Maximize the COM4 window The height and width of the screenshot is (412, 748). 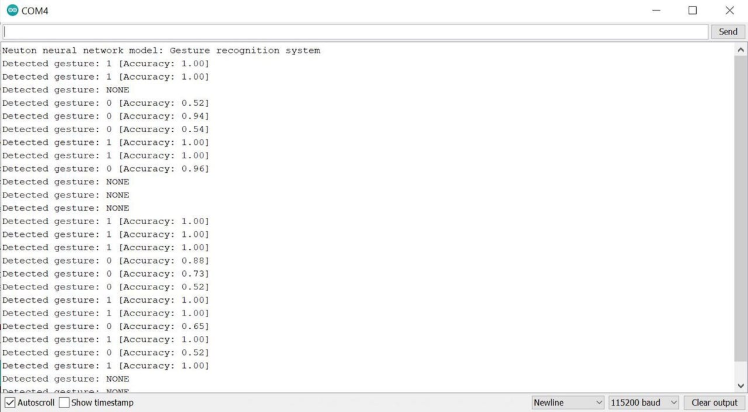(x=693, y=10)
